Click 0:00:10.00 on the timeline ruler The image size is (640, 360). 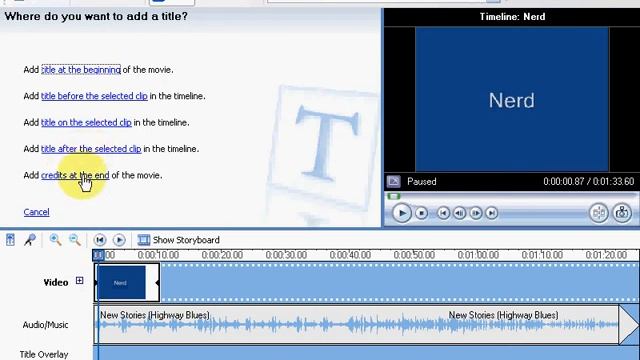pos(158,255)
